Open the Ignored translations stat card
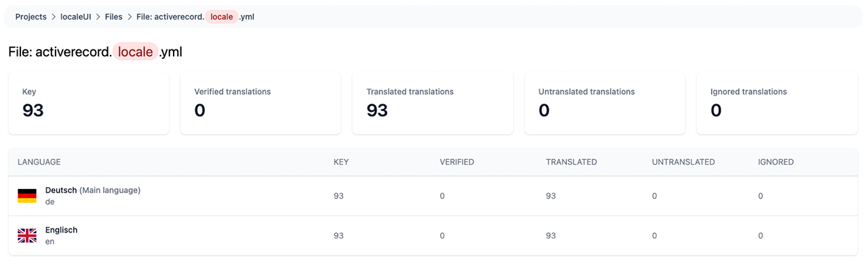Screen dimensions: 868x265 click(x=777, y=103)
